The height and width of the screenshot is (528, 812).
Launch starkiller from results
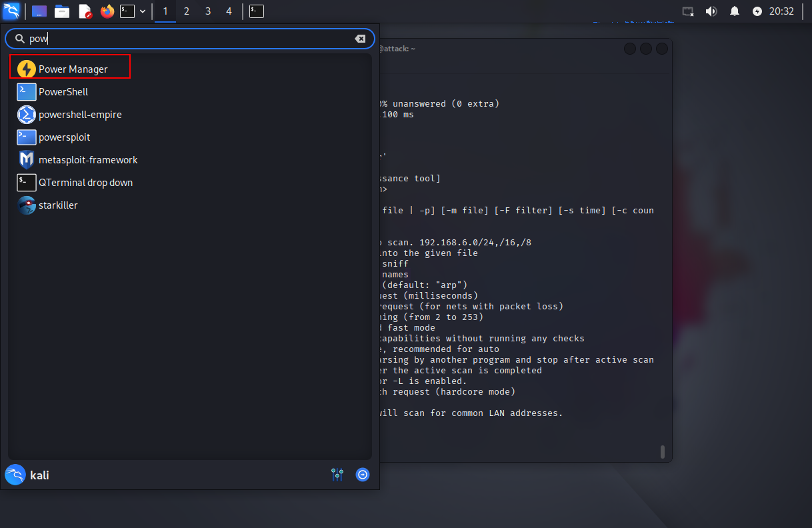[190, 205]
